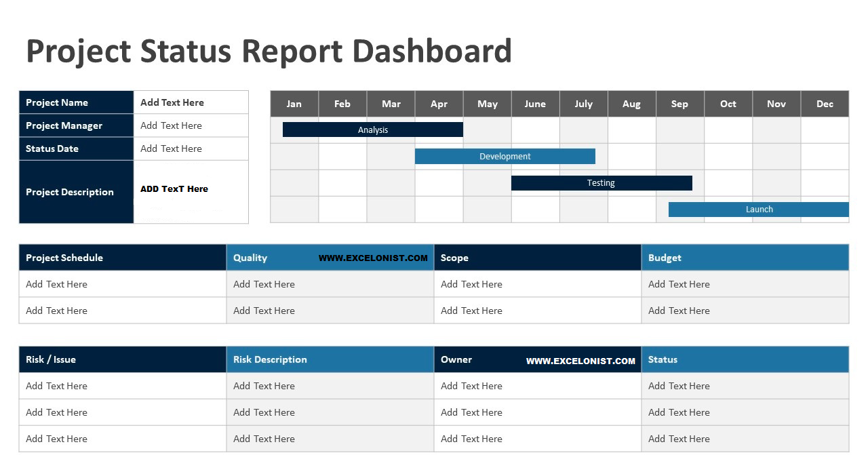Click the Jan column header

click(x=294, y=104)
